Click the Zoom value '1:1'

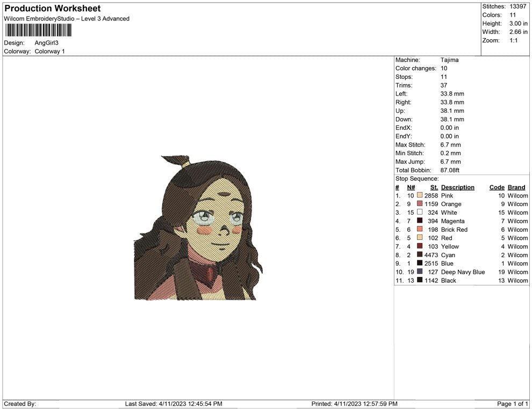pyautogui.click(x=514, y=40)
